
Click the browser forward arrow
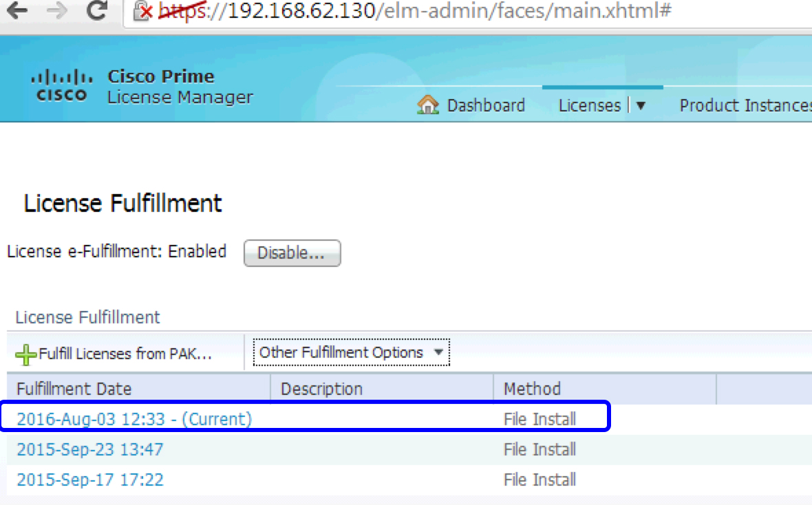point(56,10)
